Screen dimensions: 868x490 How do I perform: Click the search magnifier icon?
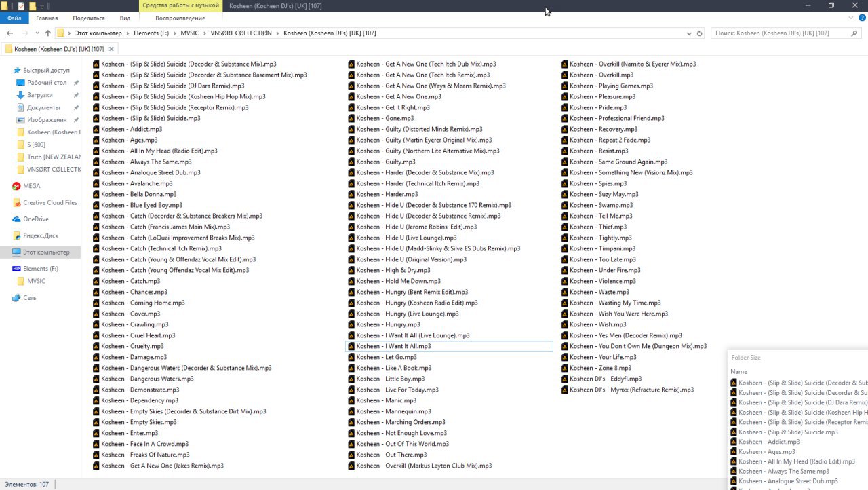[854, 33]
